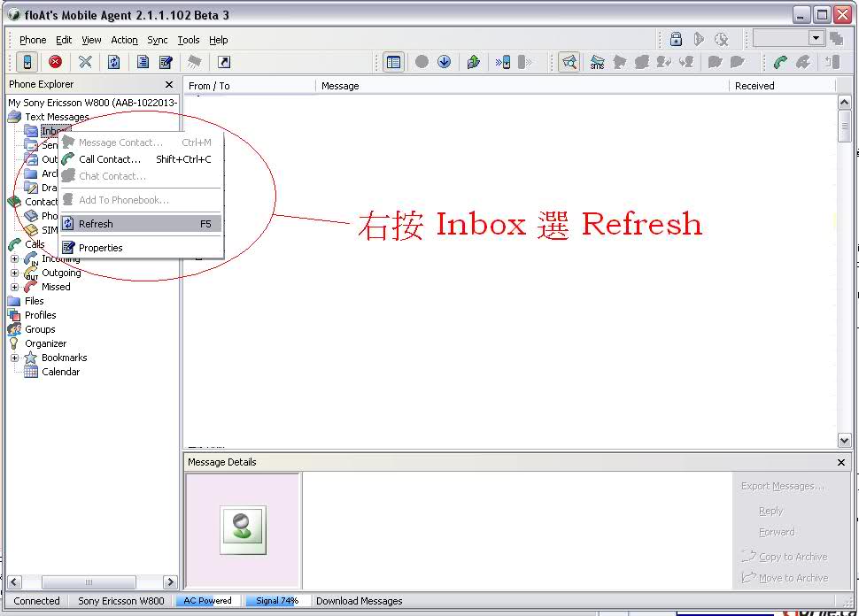Choose Call Contact... in the context menu
Viewport: 859px width, 616px height.
pos(141,159)
